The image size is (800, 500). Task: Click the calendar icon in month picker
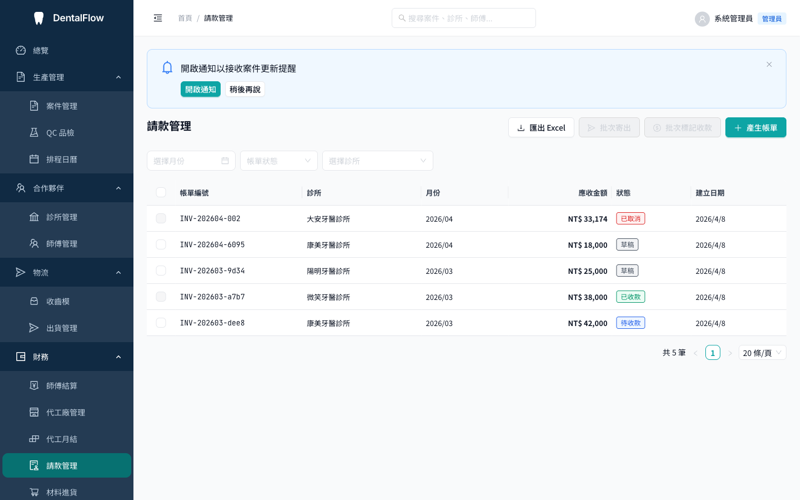pos(225,161)
